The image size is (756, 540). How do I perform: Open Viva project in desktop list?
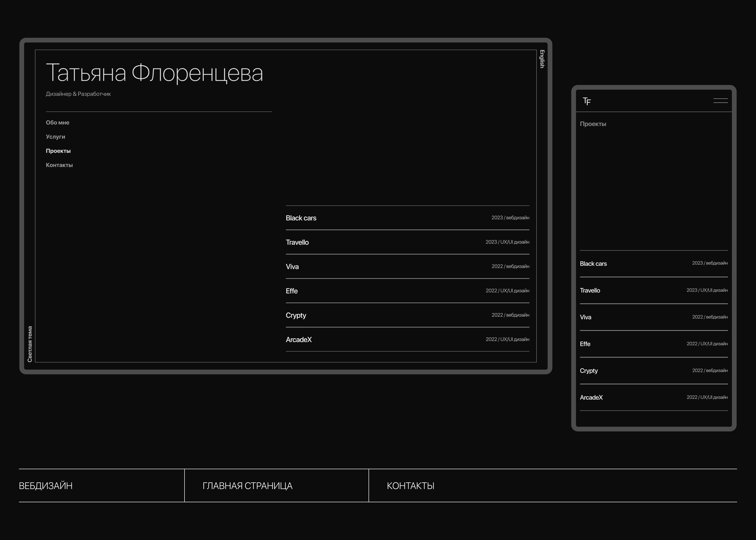coord(292,267)
